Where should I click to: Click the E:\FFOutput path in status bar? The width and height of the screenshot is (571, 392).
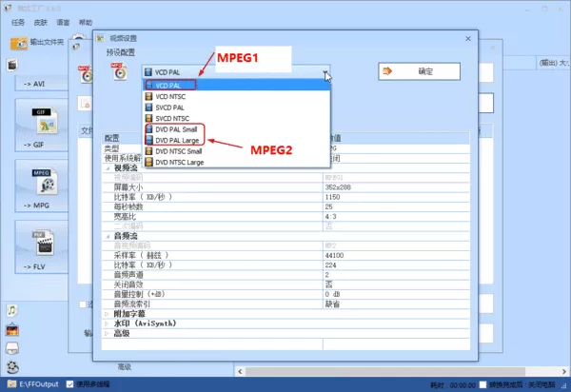pyautogui.click(x=39, y=384)
